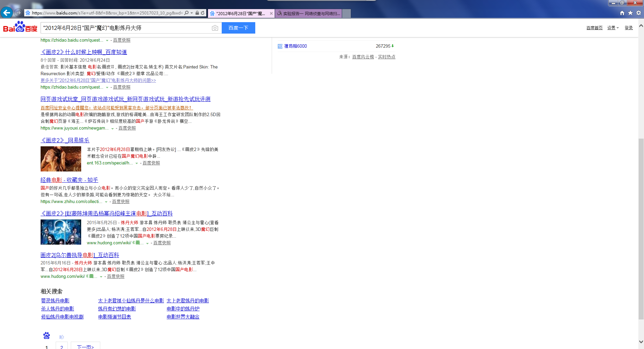This screenshot has height=349, width=644.
Task: Click the lock security icon in address bar
Action: point(197,13)
